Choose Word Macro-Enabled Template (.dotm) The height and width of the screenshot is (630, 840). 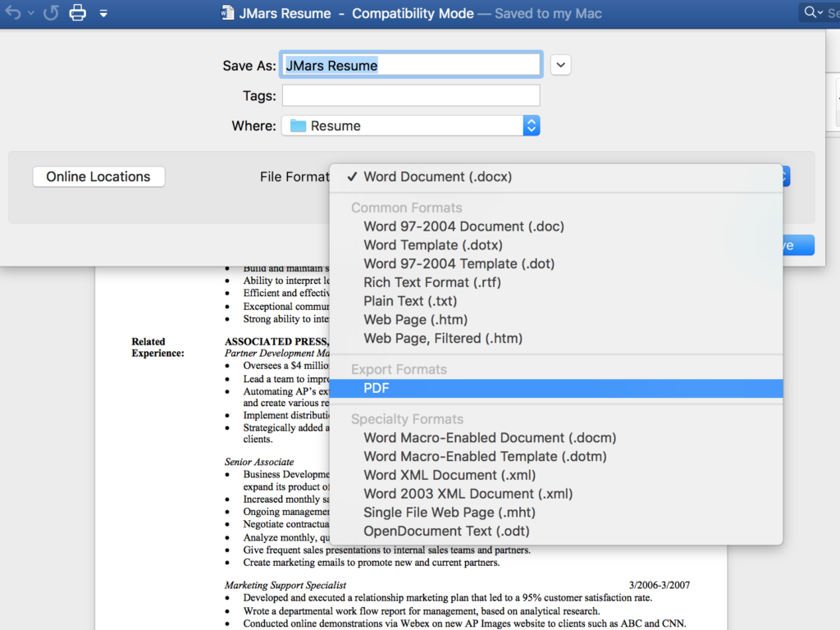click(556, 457)
